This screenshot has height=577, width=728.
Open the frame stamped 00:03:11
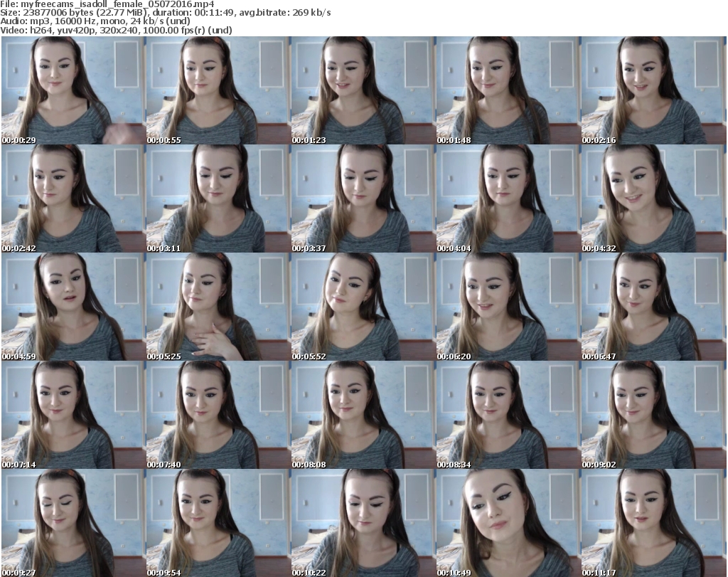click(218, 198)
